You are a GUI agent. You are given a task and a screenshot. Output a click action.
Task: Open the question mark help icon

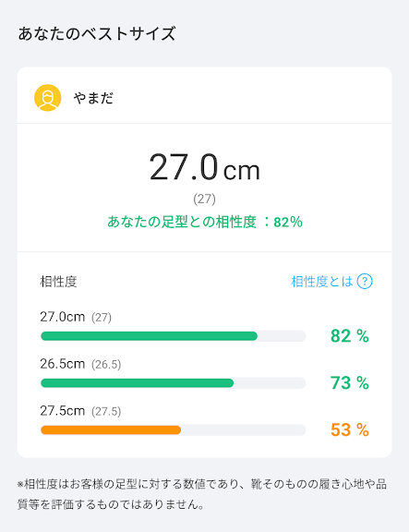[x=365, y=282]
